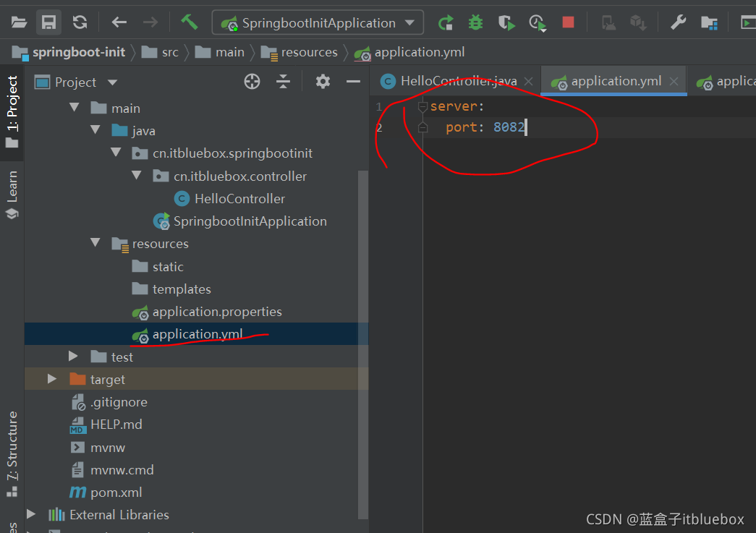Toggle the Learn side tab
Screen dimensions: 756x533
pyautogui.click(x=12, y=194)
